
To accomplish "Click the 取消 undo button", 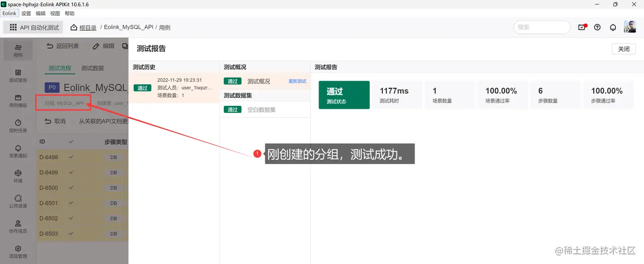I will (x=55, y=121).
